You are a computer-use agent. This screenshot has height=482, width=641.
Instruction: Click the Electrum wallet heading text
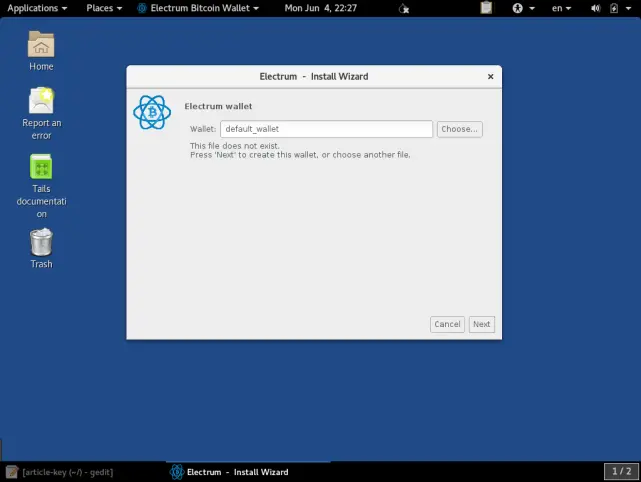click(x=218, y=106)
